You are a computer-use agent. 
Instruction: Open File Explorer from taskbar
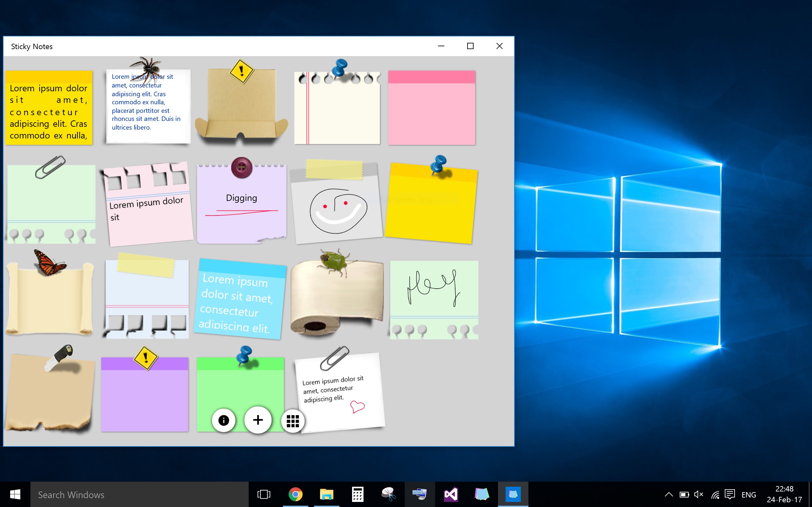pos(326,494)
